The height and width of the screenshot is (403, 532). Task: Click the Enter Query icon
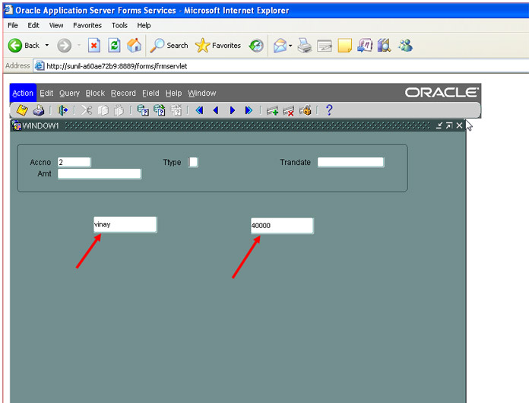pyautogui.click(x=143, y=110)
